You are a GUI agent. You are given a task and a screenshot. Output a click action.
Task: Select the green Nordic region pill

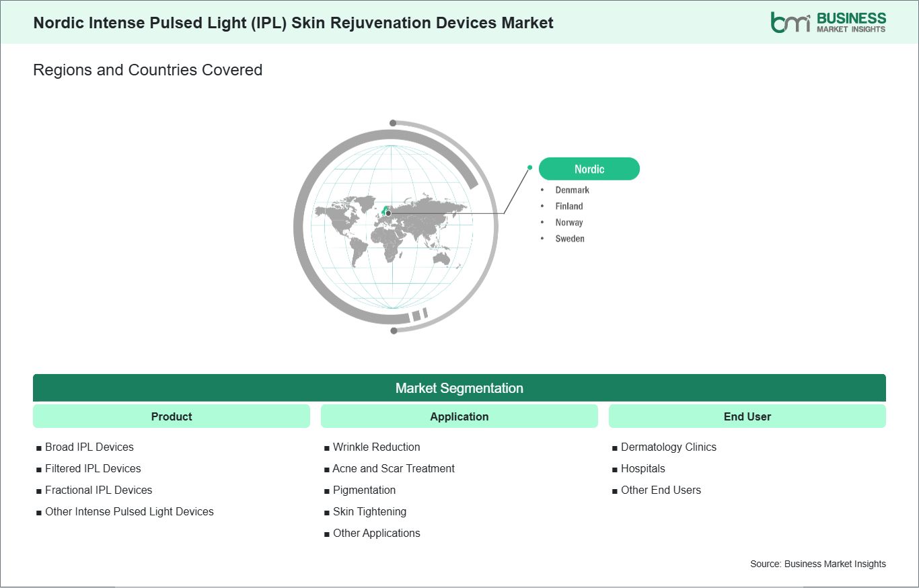589,169
